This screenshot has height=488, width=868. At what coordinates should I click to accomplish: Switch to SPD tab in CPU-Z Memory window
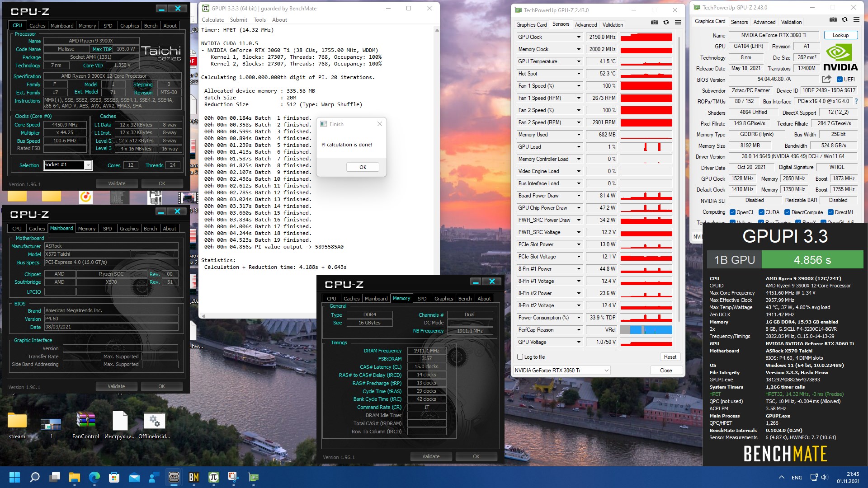[x=422, y=299]
